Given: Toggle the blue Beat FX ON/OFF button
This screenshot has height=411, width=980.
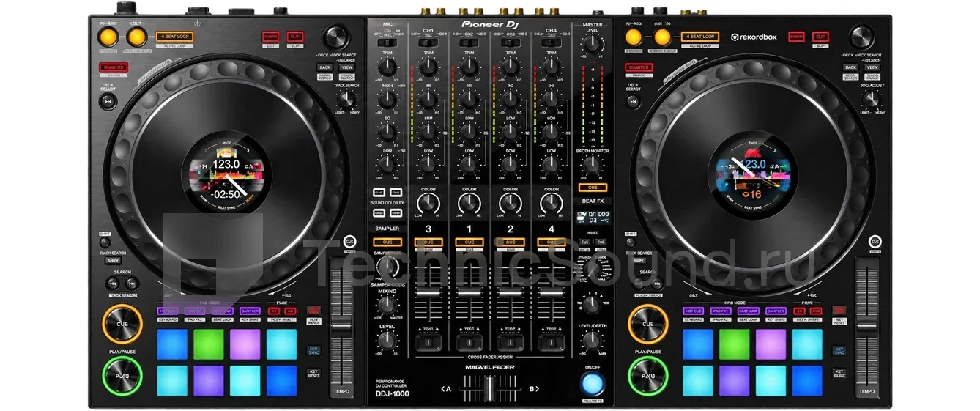Looking at the screenshot, I should click(x=593, y=383).
